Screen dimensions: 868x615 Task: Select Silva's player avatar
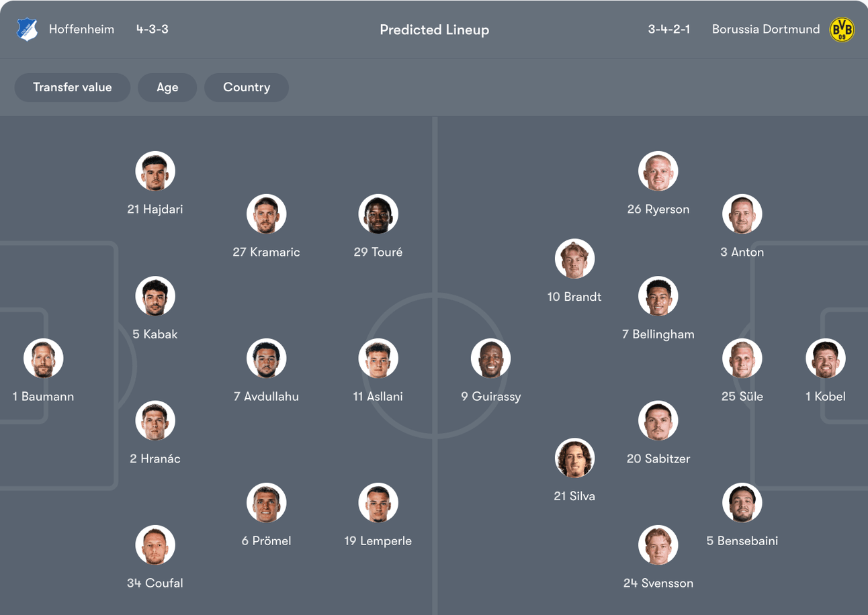[574, 458]
